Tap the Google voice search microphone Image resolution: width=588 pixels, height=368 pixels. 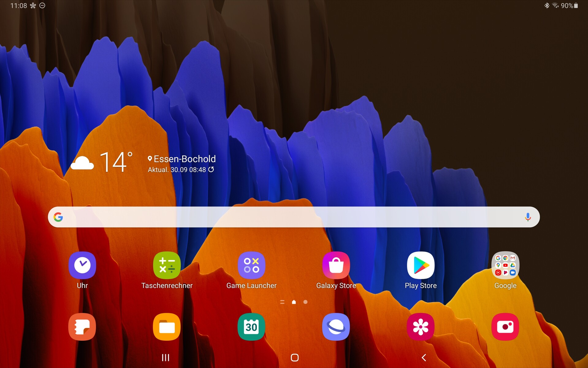tap(528, 217)
